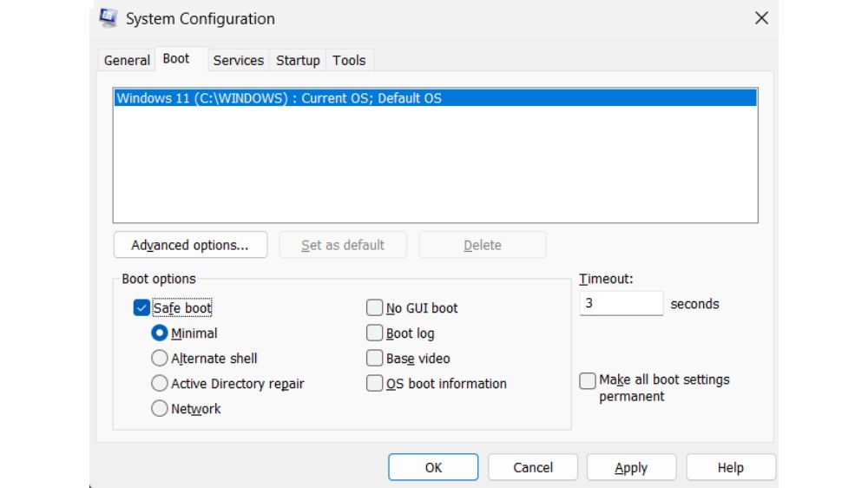Tick the Boot log checkbox
Image resolution: width=868 pixels, height=488 pixels.
pos(375,333)
